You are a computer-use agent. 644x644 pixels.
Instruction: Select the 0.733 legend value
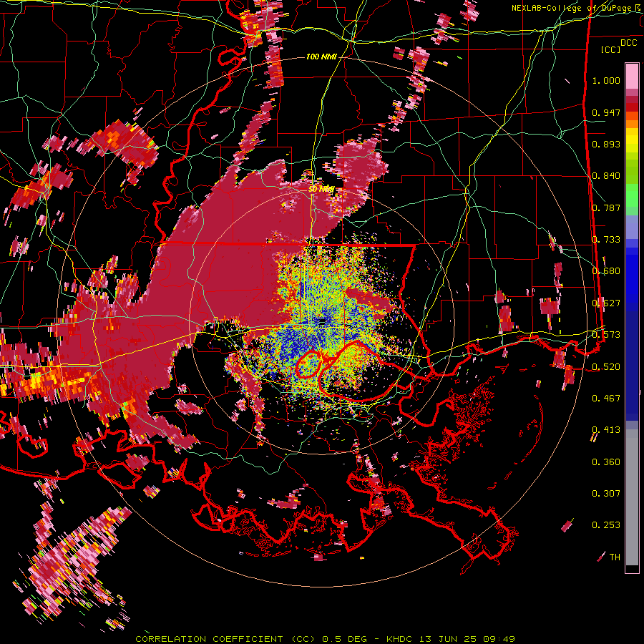click(606, 240)
